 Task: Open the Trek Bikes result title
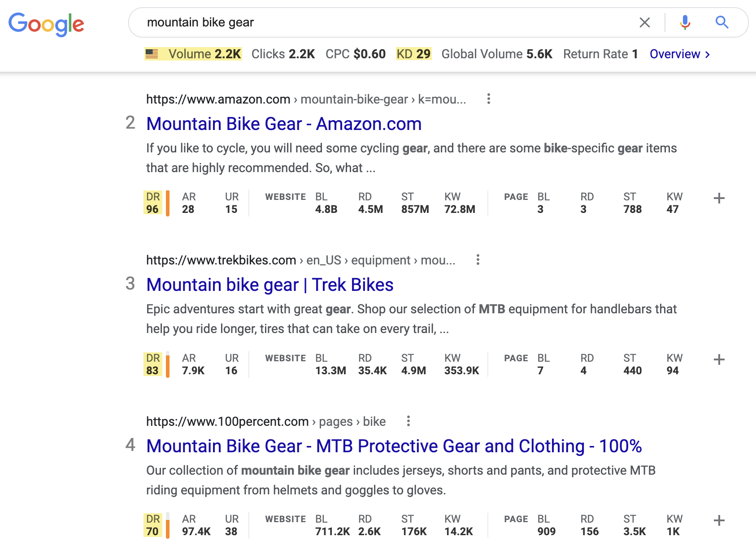pos(270,285)
